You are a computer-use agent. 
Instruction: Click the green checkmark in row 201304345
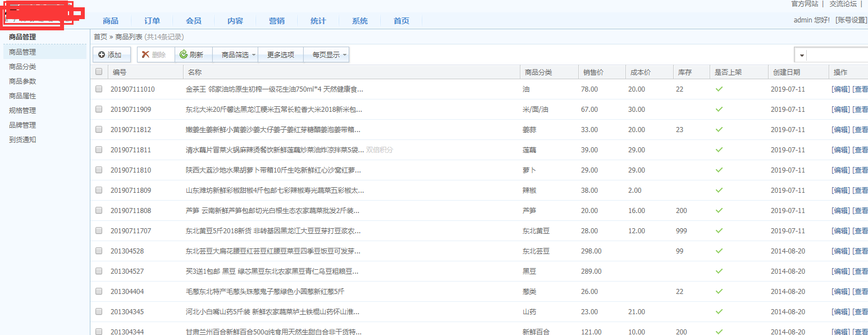pyautogui.click(x=719, y=311)
